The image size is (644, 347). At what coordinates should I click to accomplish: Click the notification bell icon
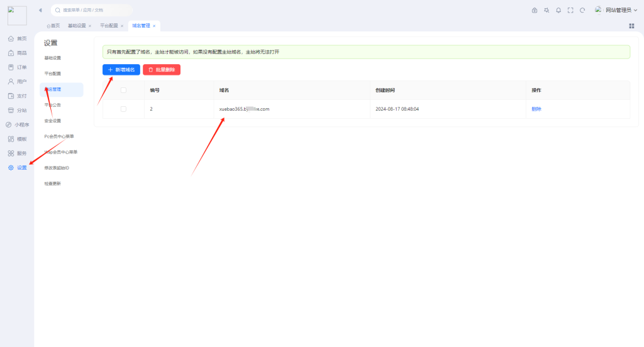[x=558, y=10]
